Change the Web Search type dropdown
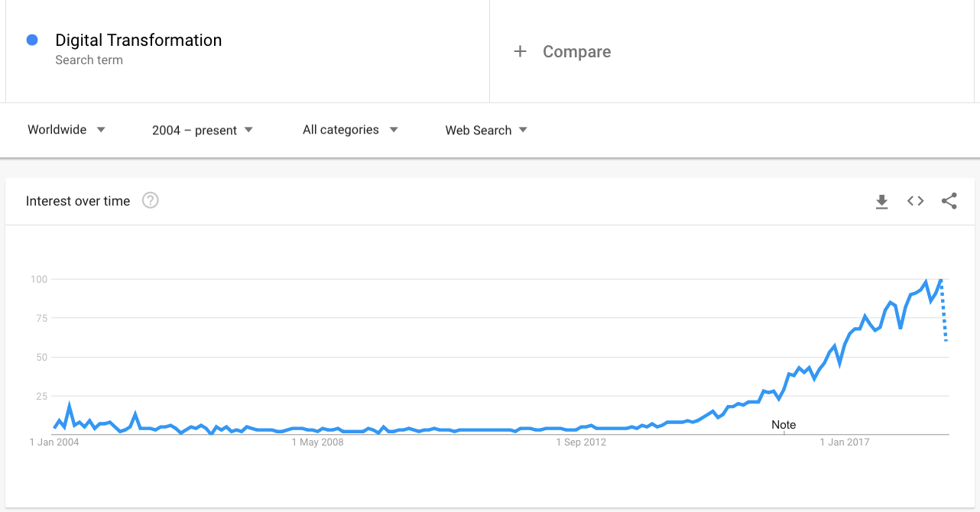 pyautogui.click(x=486, y=130)
